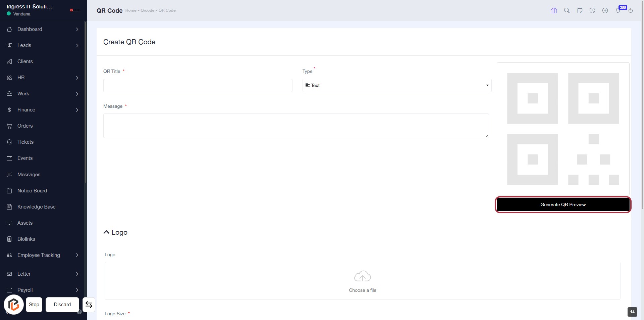This screenshot has height=320, width=644.
Task: Click the swap arrows recorder icon
Action: (89, 305)
